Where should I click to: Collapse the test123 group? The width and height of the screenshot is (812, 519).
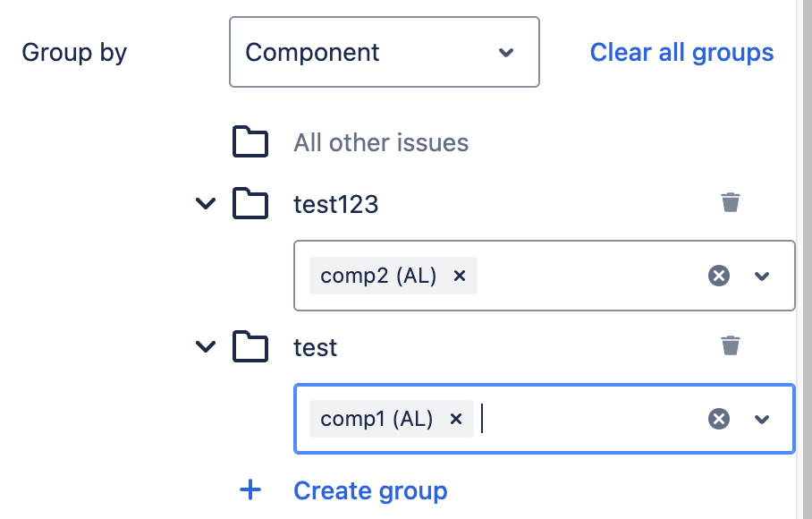[206, 204]
